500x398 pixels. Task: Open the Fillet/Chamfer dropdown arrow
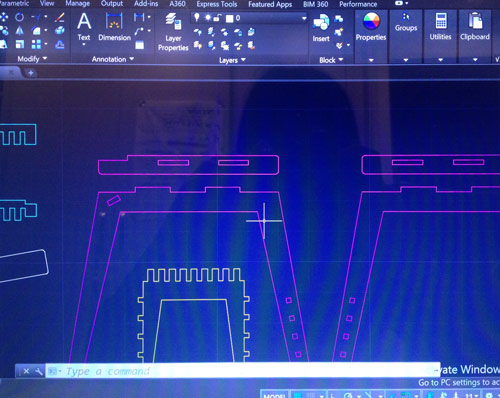pos(46,31)
